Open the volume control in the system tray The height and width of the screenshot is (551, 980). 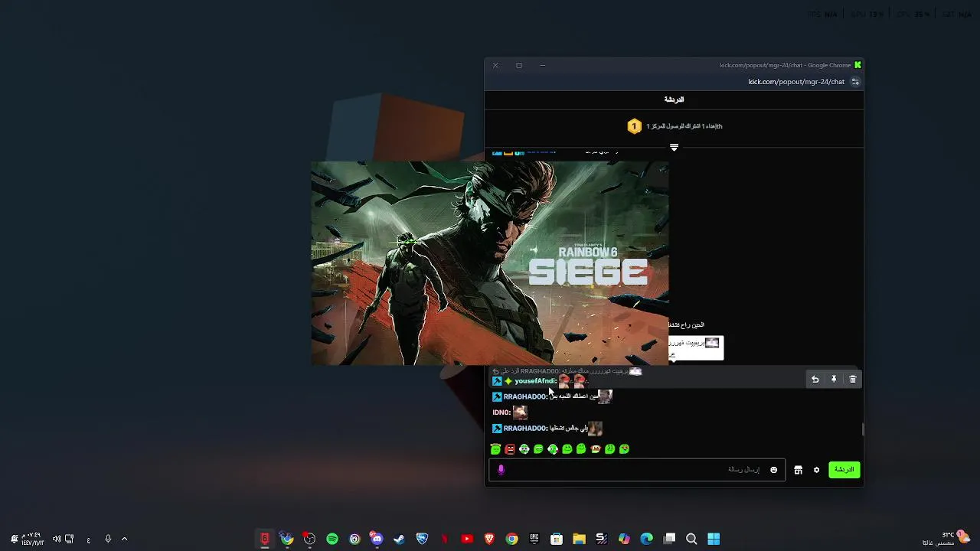pos(57,539)
